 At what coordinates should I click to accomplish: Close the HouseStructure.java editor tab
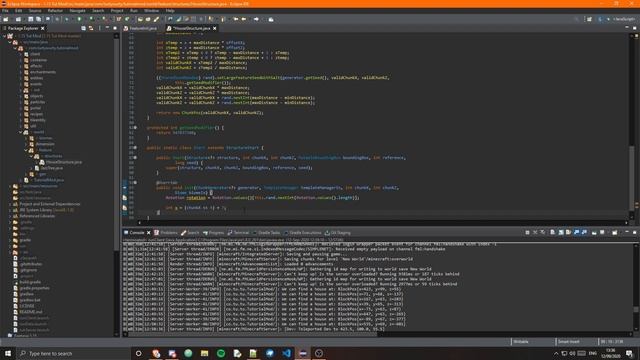[215, 28]
